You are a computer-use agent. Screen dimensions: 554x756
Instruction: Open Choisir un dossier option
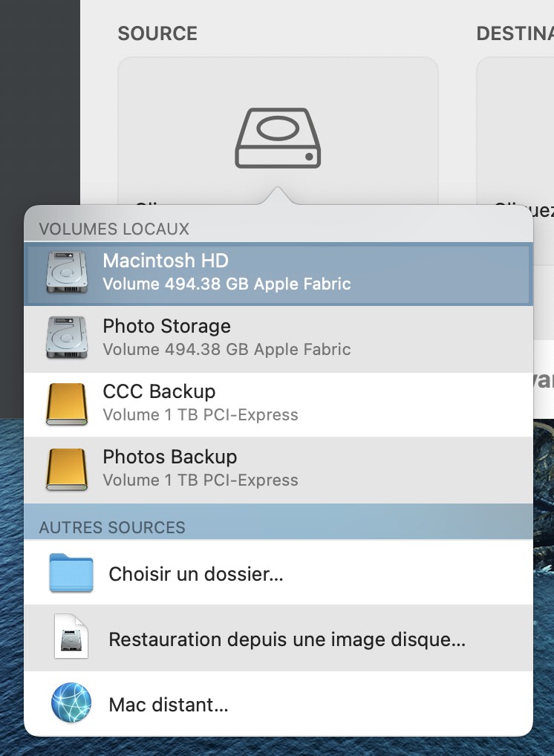tap(278, 573)
